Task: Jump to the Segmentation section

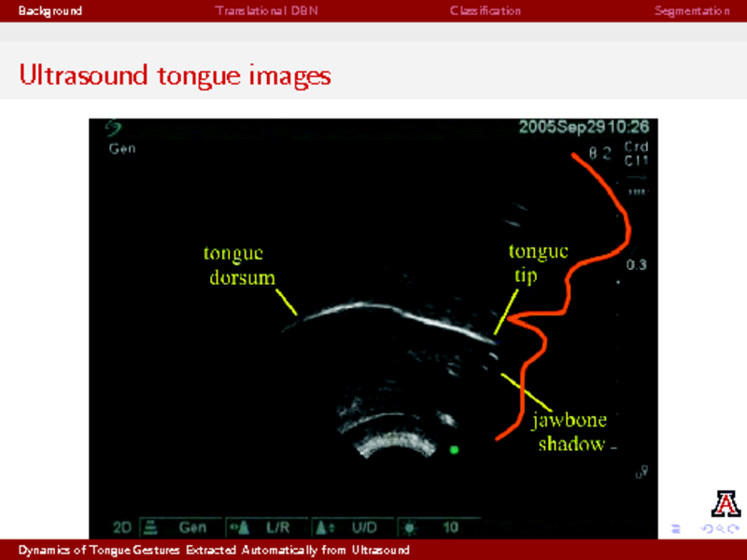Action: (691, 11)
